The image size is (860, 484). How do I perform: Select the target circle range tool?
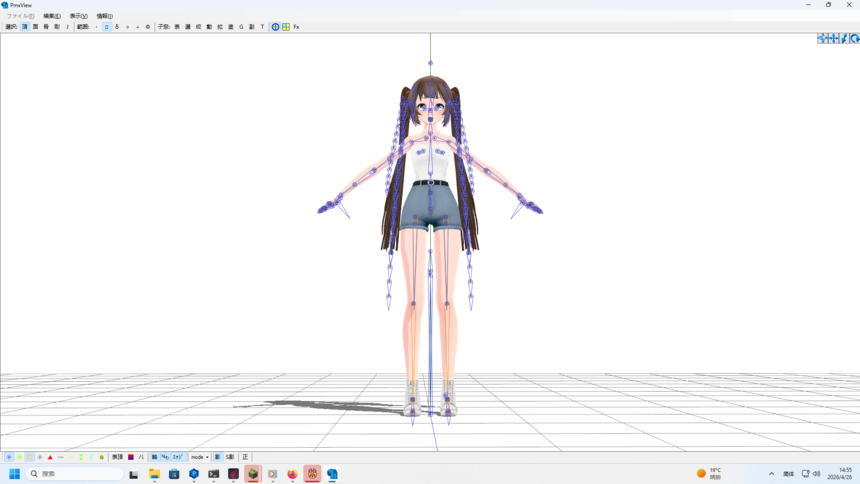coord(148,26)
